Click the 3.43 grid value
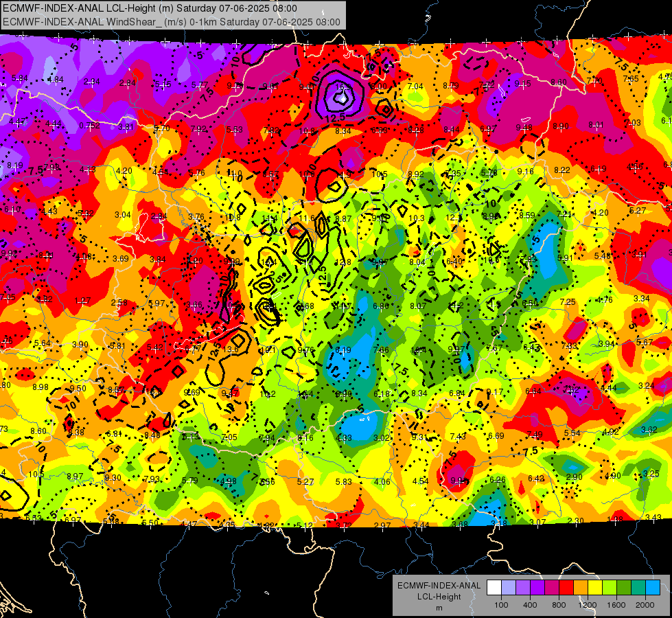The image size is (672, 618). pyautogui.click(x=653, y=518)
